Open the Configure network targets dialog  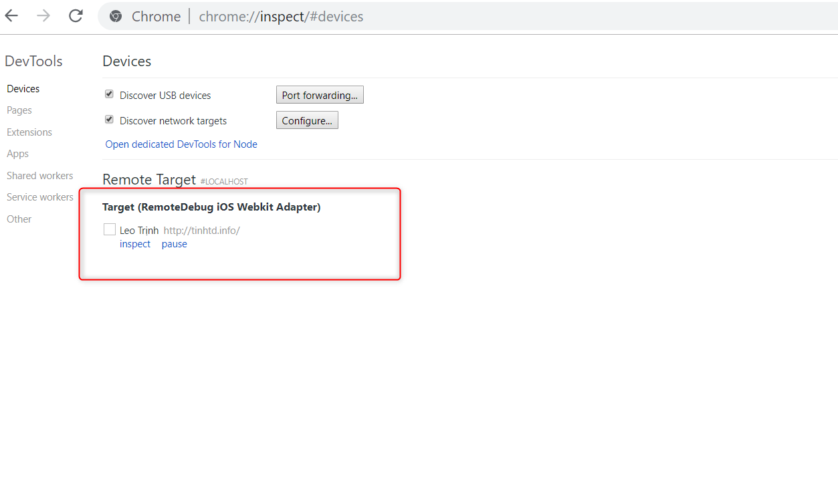pos(307,120)
